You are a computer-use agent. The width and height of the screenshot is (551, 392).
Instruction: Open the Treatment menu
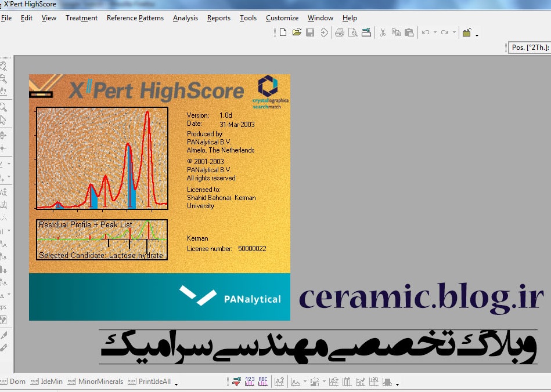click(81, 18)
